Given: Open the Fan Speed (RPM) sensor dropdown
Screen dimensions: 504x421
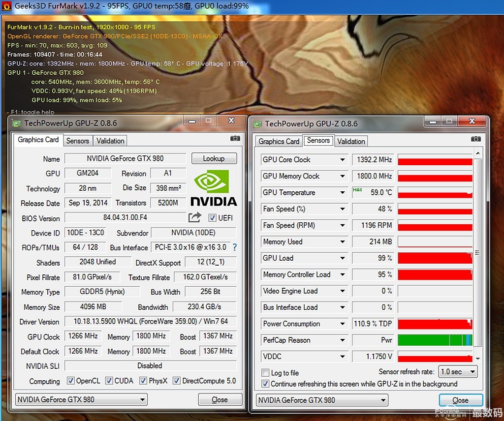Looking at the screenshot, I should click(343, 225).
